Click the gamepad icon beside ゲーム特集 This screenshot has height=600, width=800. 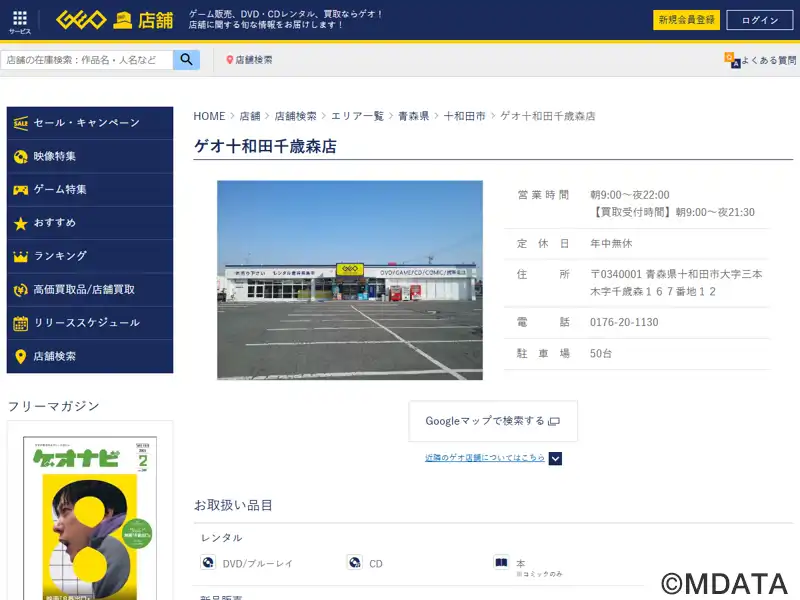[20, 190]
